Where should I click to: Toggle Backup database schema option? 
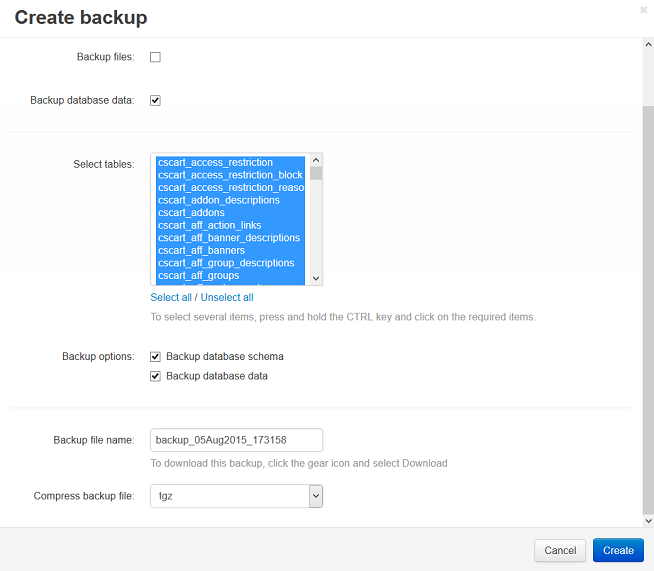click(x=155, y=357)
